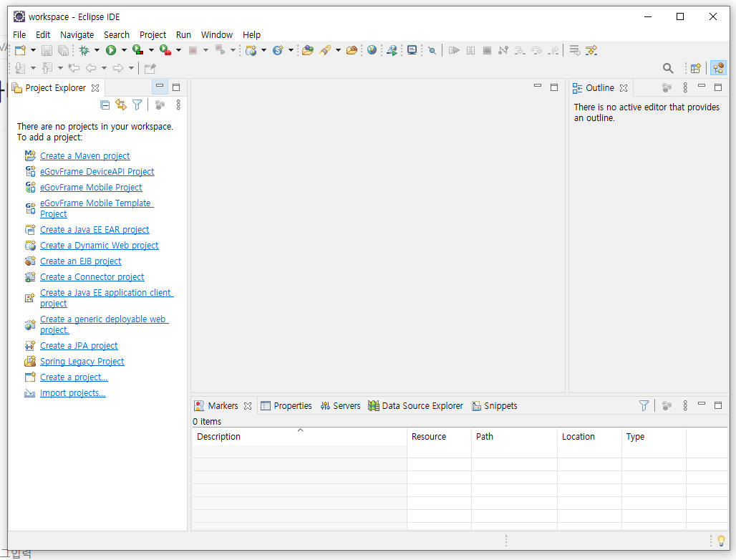This screenshot has height=560, width=736.
Task: Click Create a Dynamic Web project link
Action: pos(100,246)
